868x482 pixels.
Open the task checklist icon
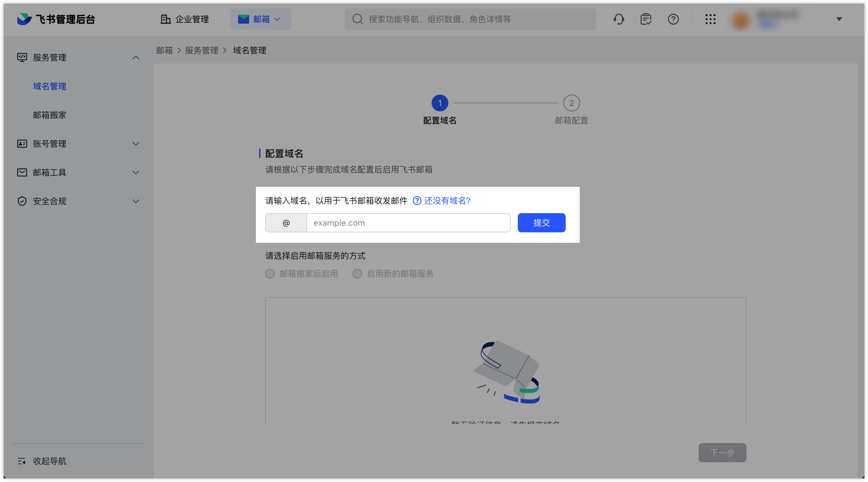[x=646, y=19]
